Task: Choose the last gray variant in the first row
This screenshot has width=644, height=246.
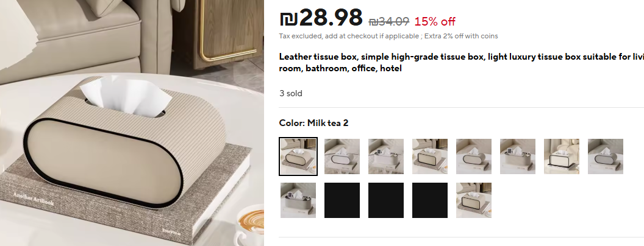Action: (606, 156)
